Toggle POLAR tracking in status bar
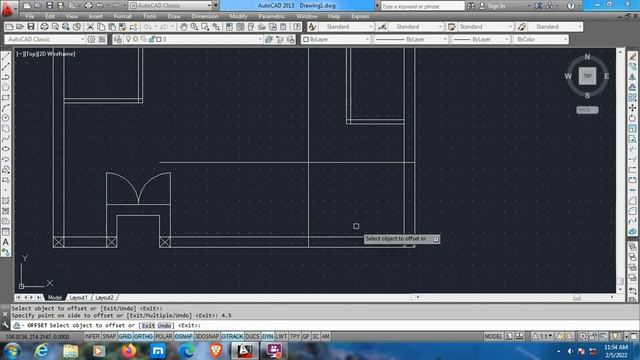 (x=164, y=336)
